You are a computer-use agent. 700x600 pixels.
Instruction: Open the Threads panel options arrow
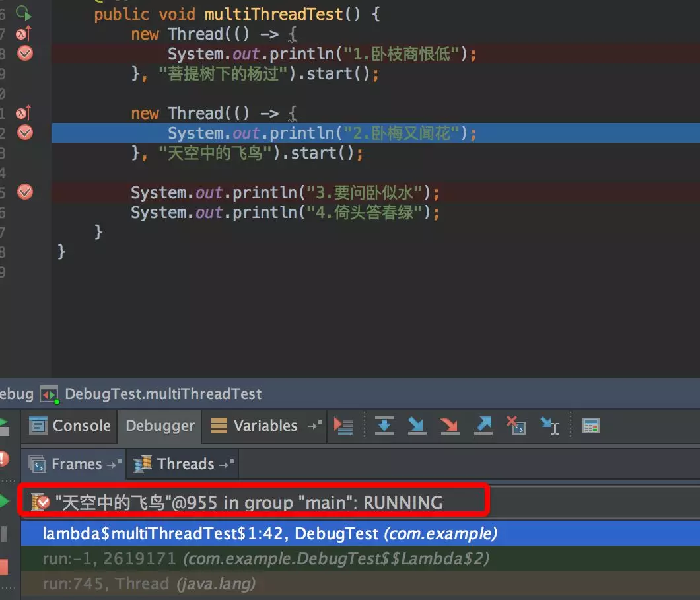(x=228, y=464)
